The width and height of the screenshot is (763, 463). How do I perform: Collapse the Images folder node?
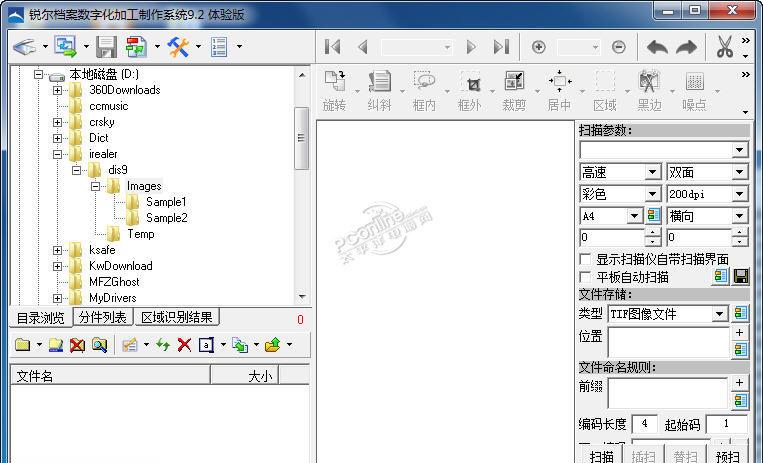pyautogui.click(x=95, y=186)
